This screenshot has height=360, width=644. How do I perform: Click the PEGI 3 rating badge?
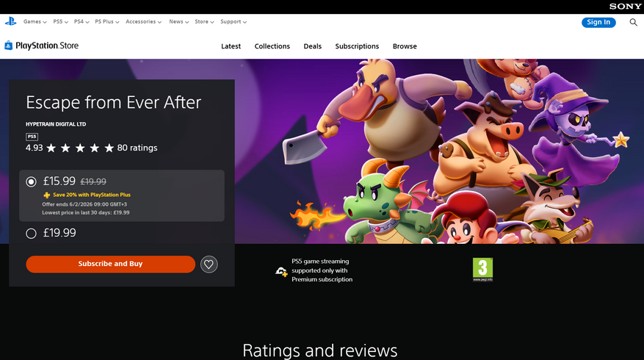click(482, 270)
